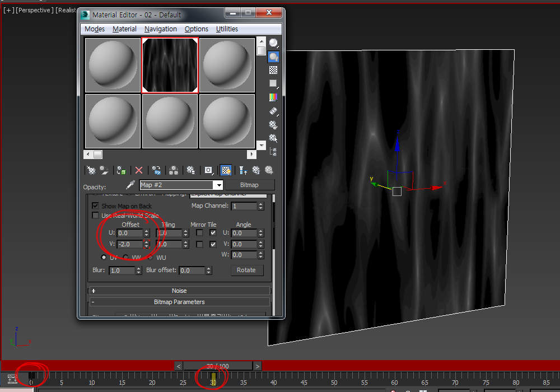Click the Material Editor Options icon
The height and width of the screenshot is (392, 560).
(273, 124)
